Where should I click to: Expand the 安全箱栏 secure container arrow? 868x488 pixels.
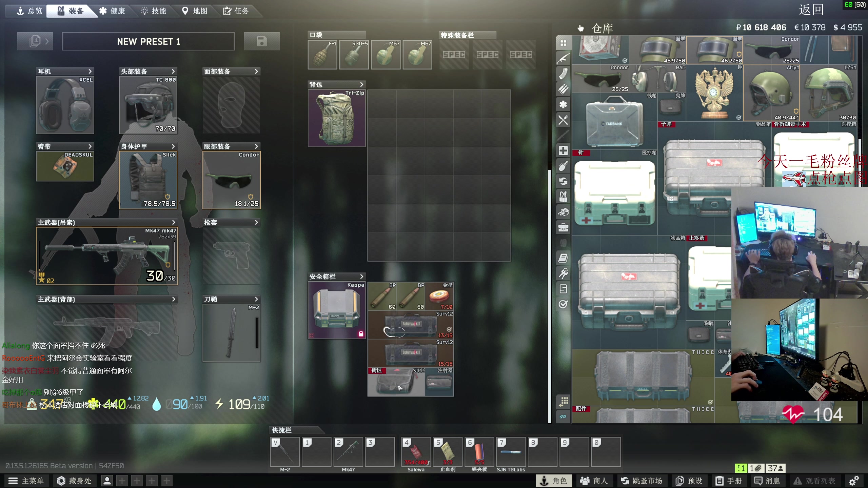(x=361, y=277)
